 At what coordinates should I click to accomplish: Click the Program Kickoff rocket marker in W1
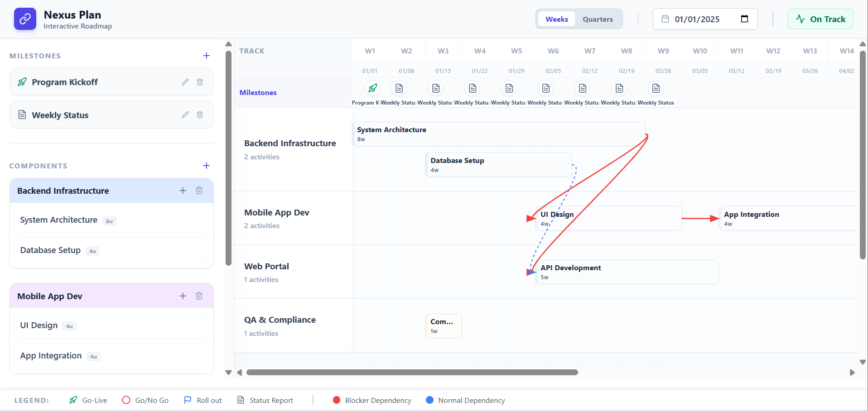click(372, 88)
